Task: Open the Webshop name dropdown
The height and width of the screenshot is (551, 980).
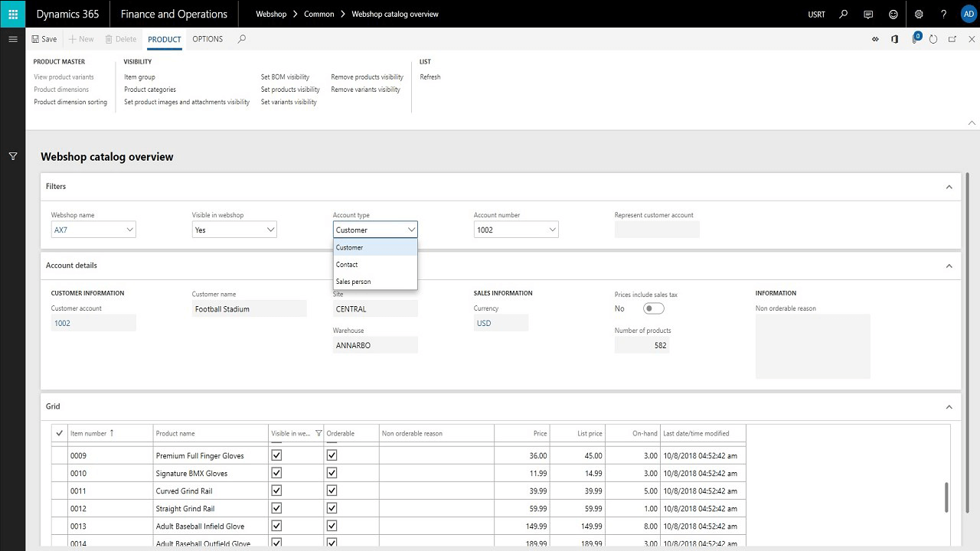Action: 129,230
